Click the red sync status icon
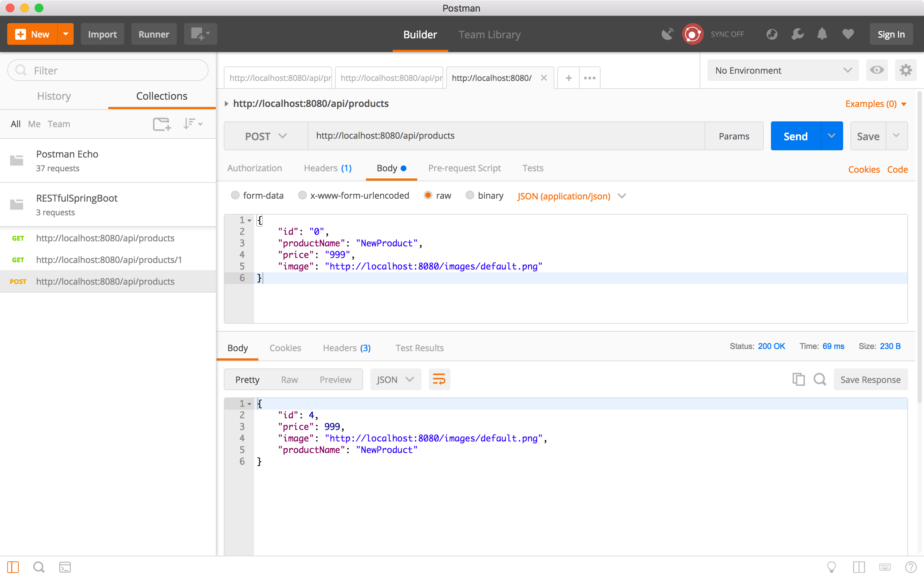Viewport: 924px width, 578px height. point(693,34)
